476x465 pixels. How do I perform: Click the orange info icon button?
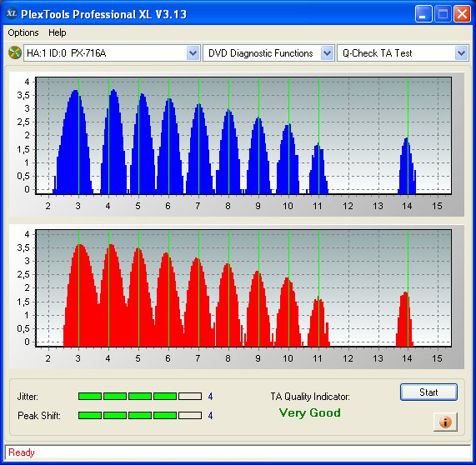pos(444,422)
